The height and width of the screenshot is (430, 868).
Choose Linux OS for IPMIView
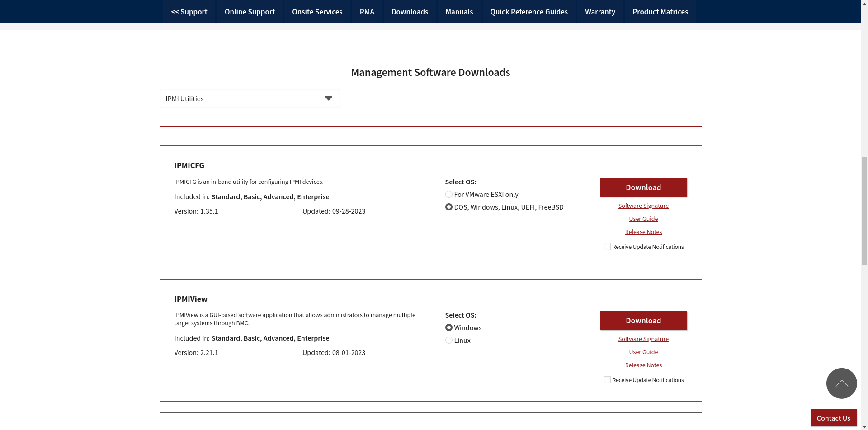coord(448,340)
